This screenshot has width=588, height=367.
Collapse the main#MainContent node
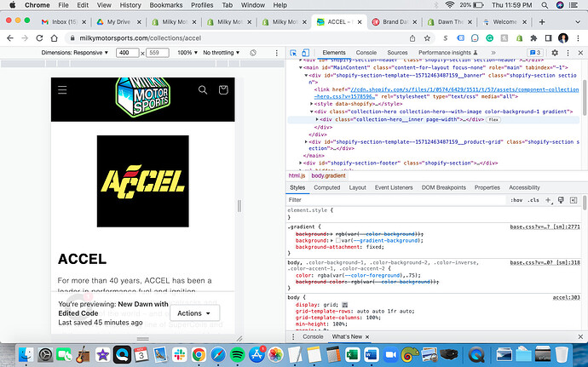pyautogui.click(x=301, y=68)
